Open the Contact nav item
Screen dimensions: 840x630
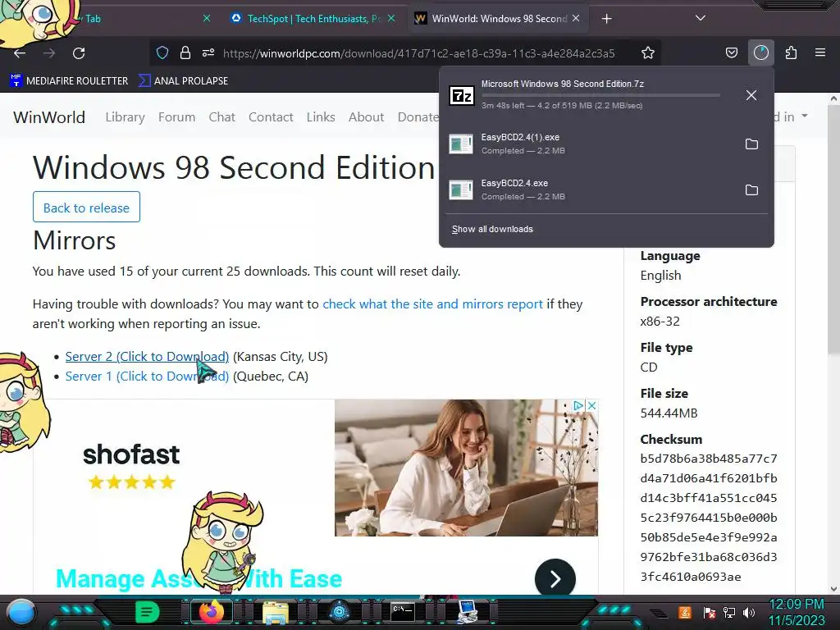click(x=271, y=116)
